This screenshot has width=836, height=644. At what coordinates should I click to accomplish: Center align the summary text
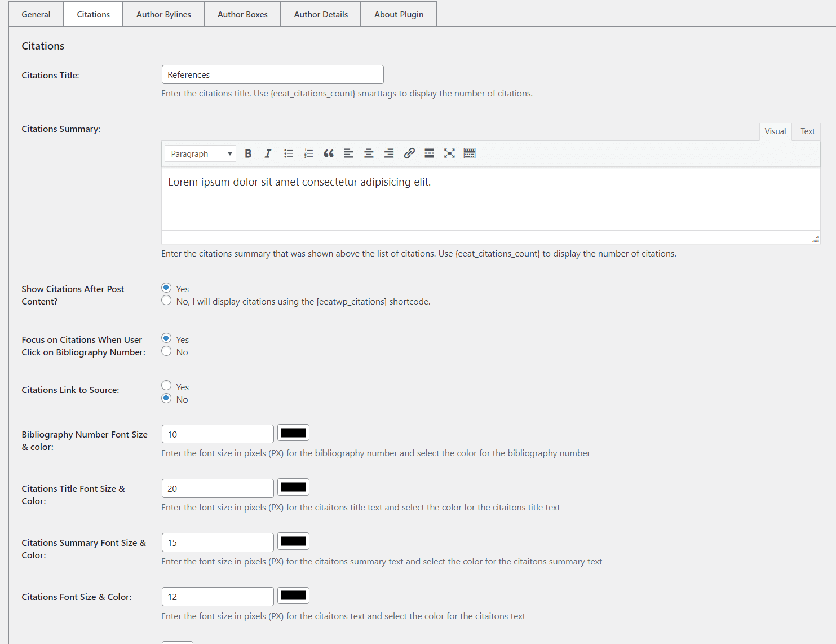[369, 153]
